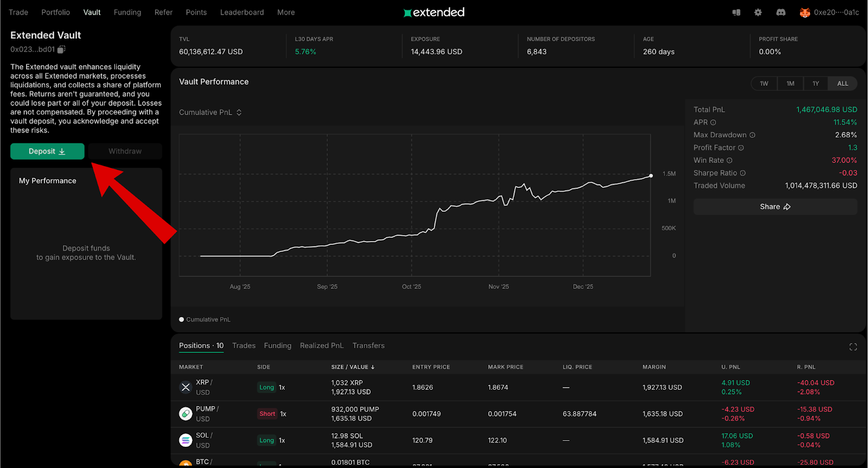The height and width of the screenshot is (468, 868).
Task: Click the XRP entry price 1.8626
Action: click(423, 388)
